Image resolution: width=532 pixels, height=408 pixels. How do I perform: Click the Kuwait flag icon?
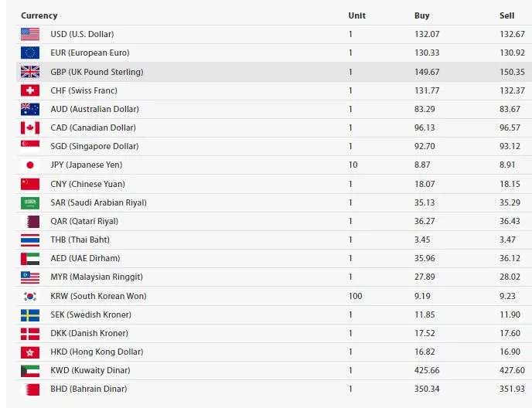click(30, 370)
